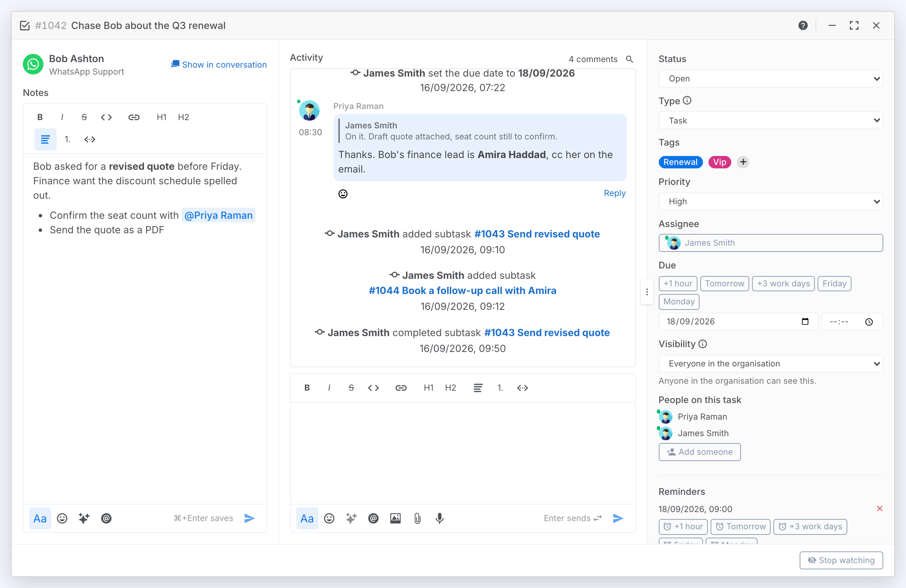906x588 pixels.
Task: Open the help icon in the title bar
Action: pos(803,26)
